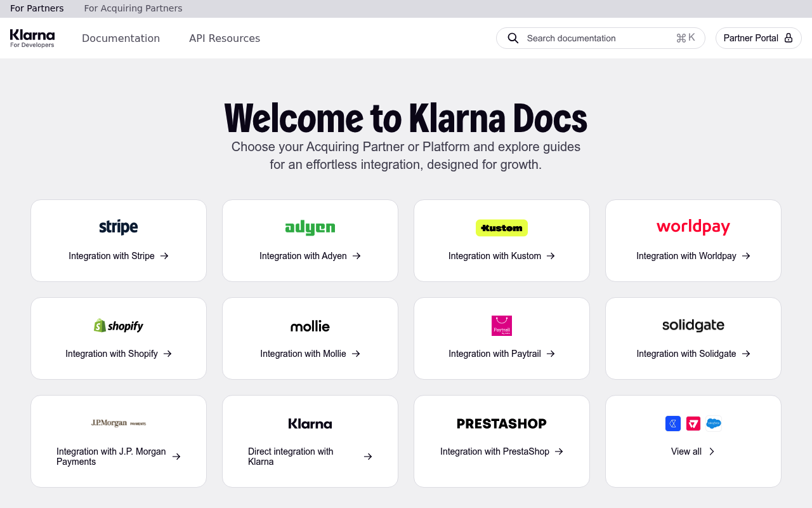Open the Integration with Solidgate link

pos(693,354)
